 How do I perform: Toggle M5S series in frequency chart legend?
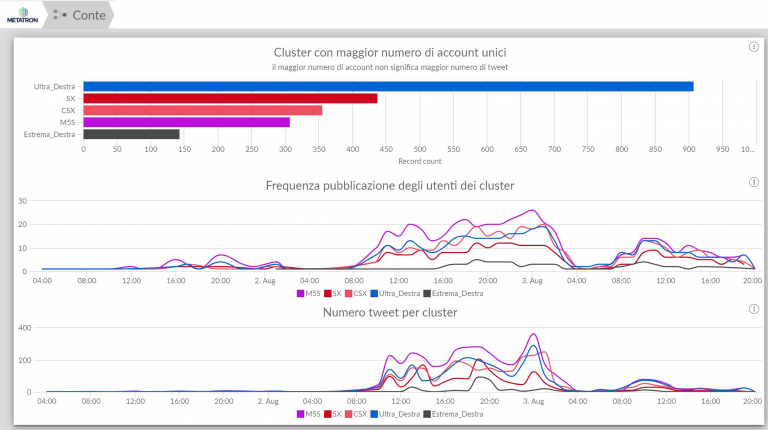click(309, 293)
